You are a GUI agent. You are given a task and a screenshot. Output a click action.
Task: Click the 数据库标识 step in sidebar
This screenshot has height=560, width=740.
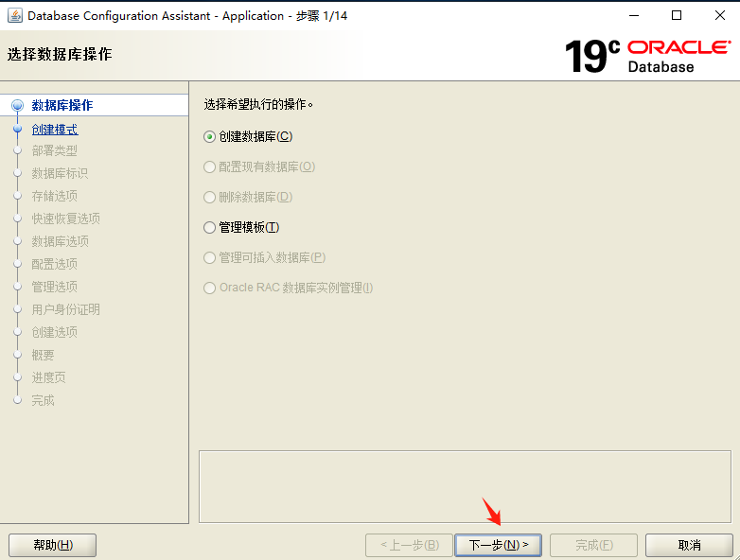[60, 174]
